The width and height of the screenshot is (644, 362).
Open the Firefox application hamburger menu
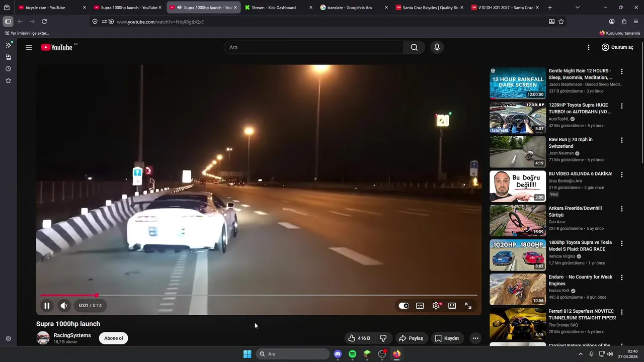pyautogui.click(x=636, y=22)
